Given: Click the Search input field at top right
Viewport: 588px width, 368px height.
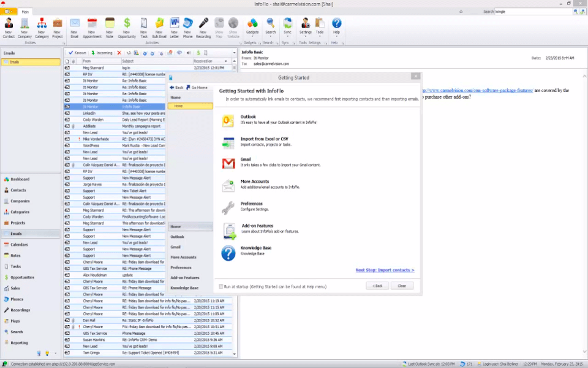Looking at the screenshot, I should pyautogui.click(x=533, y=12).
